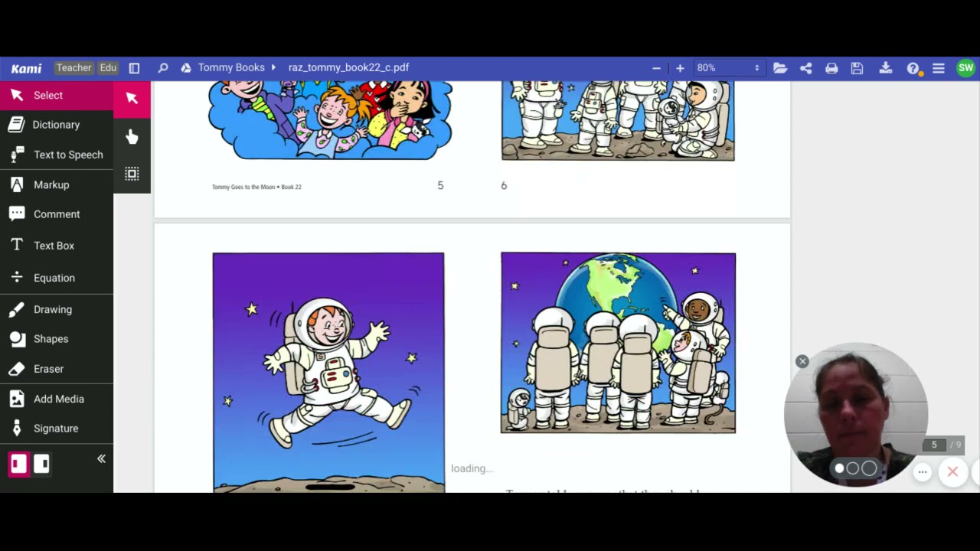Screen dimensions: 980x551
Task: Select the Dictionary tool
Action: coord(57,125)
